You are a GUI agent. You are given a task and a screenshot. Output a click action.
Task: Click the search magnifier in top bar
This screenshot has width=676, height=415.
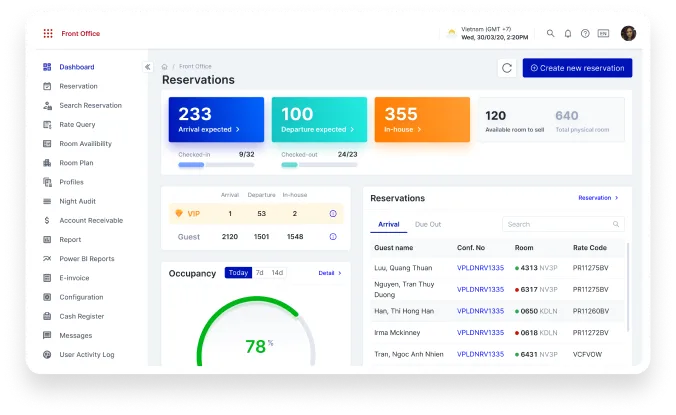551,33
